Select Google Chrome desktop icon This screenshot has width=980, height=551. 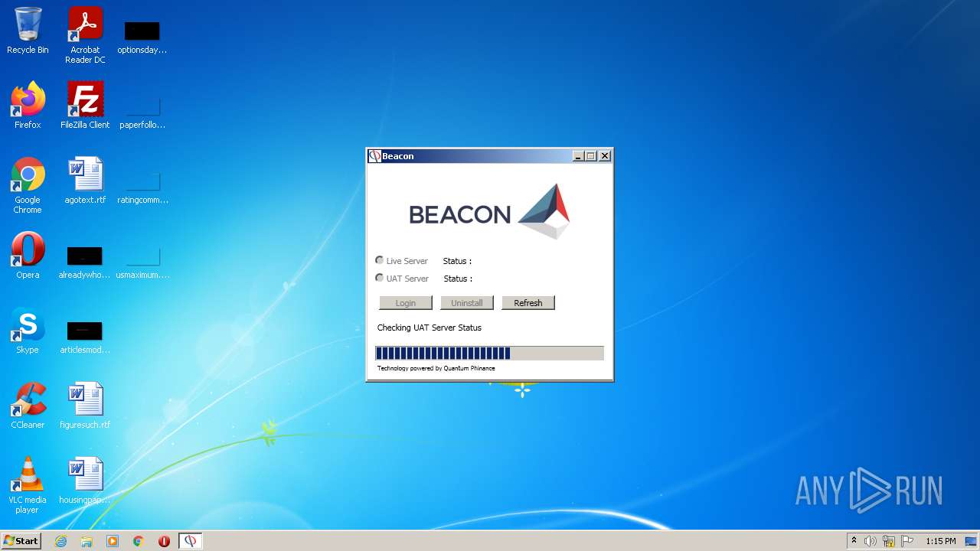click(28, 185)
